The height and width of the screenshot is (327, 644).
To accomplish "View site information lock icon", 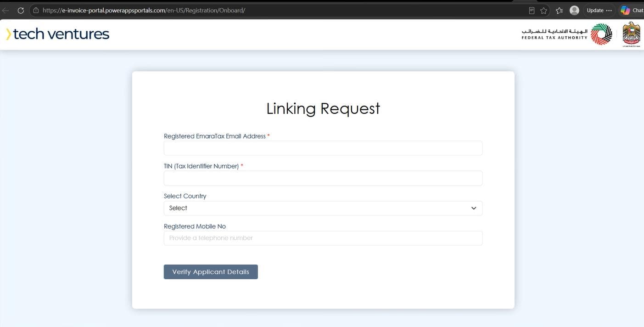I will 36,10.
